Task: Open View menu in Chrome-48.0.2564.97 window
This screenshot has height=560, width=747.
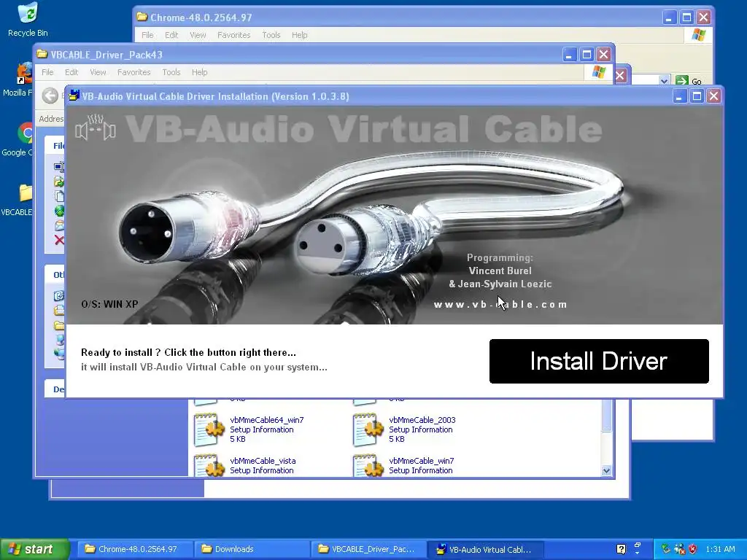Action: click(198, 35)
